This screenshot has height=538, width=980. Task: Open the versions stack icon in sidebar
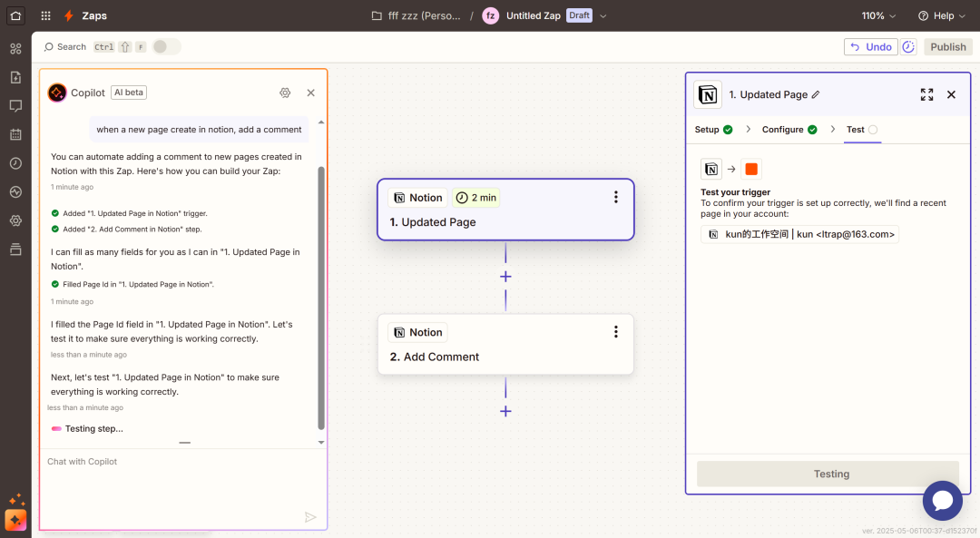coord(15,249)
